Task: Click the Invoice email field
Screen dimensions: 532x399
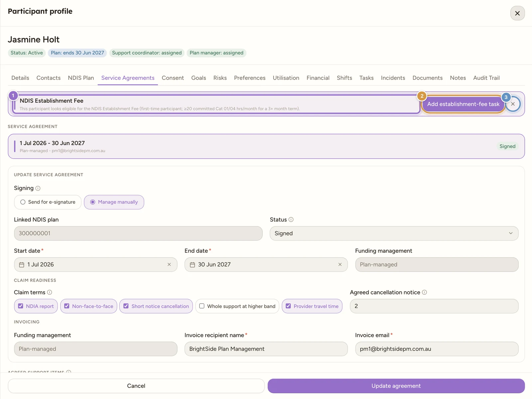Action: point(437,349)
